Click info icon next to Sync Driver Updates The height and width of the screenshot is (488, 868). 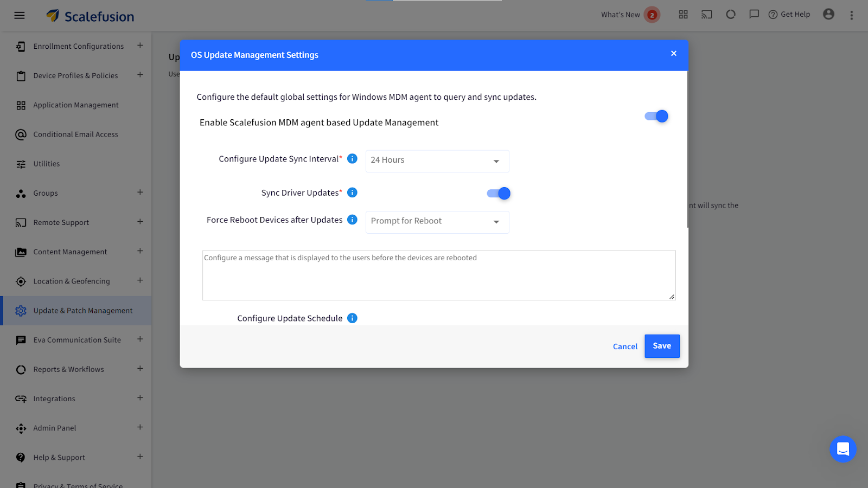352,192
